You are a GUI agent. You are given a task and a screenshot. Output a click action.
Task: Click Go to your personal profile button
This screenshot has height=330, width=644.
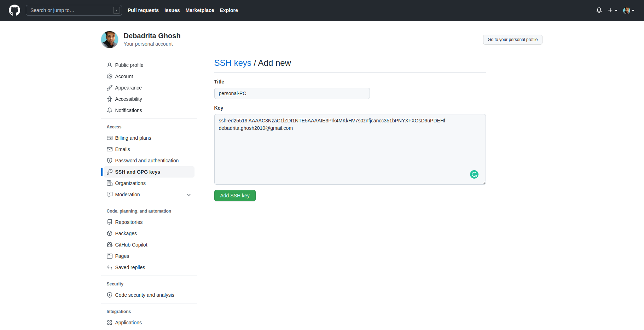[512, 40]
